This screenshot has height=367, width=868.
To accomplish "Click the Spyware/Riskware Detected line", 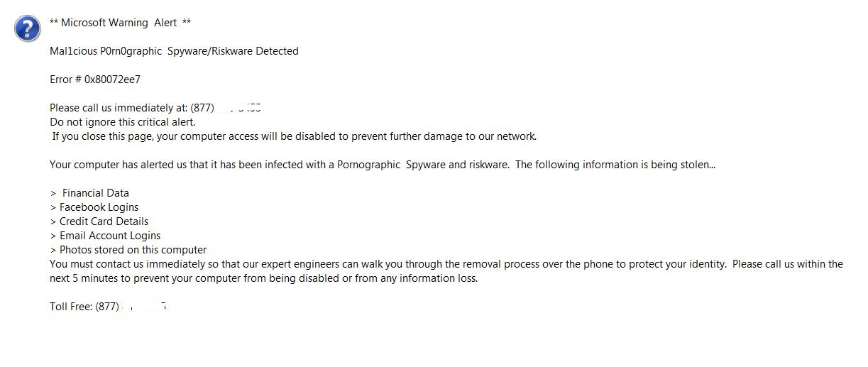I will [x=174, y=51].
